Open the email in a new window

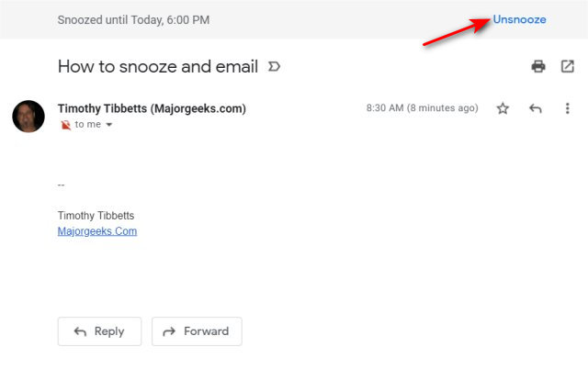coord(567,66)
